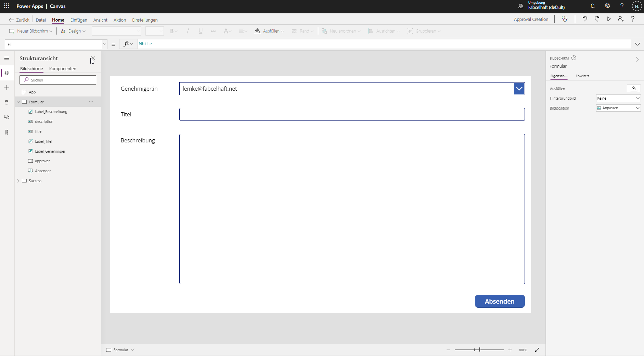Viewport: 644px width, 356px height.
Task: Open the Media panel icon
Action: coord(7,117)
